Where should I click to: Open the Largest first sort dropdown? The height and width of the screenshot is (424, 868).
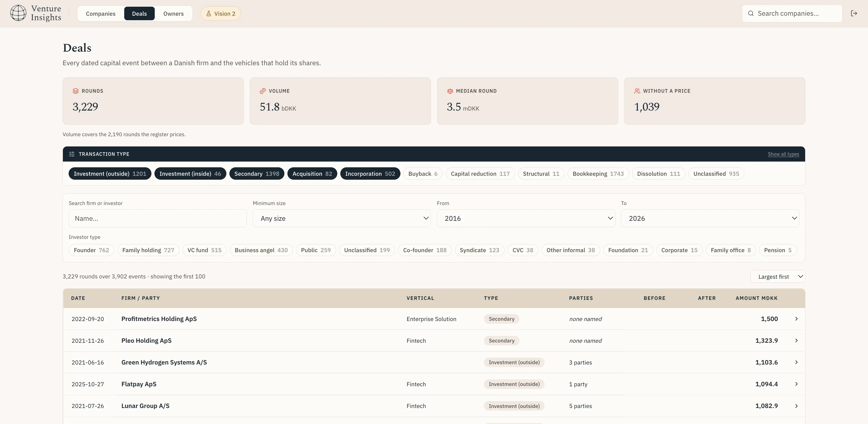(x=778, y=277)
